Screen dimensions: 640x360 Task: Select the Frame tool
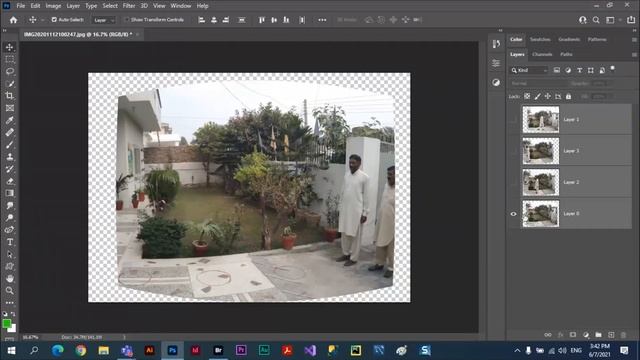9,108
